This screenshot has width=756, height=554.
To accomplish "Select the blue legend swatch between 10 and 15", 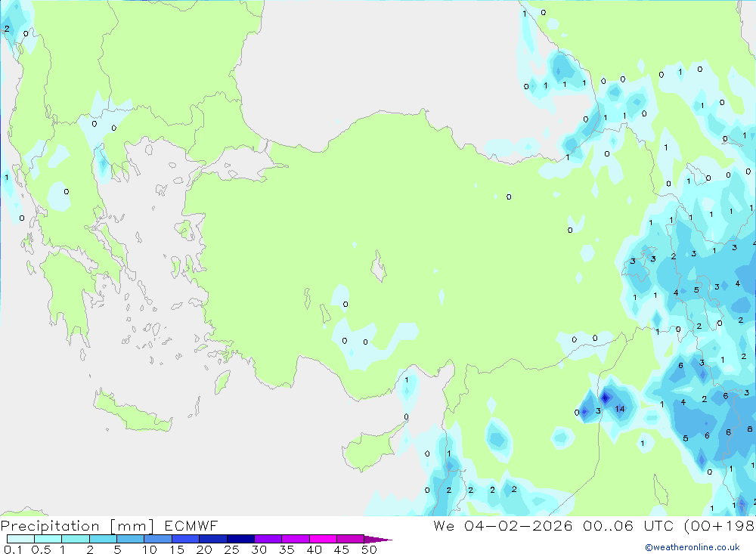I will click(x=158, y=539).
